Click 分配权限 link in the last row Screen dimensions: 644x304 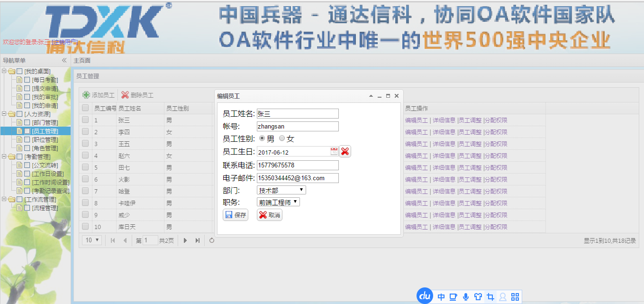(x=496, y=227)
